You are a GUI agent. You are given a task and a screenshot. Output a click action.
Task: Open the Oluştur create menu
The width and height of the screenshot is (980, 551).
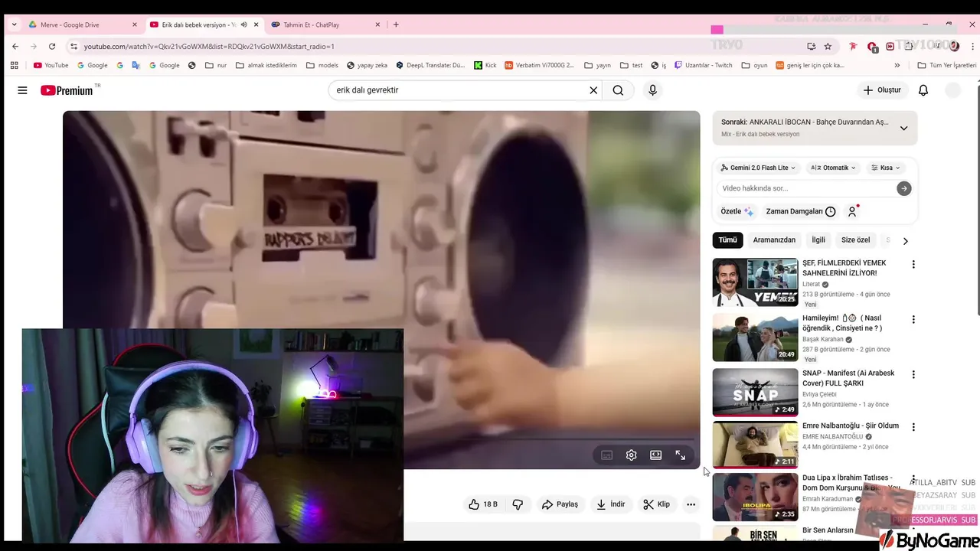click(x=882, y=90)
